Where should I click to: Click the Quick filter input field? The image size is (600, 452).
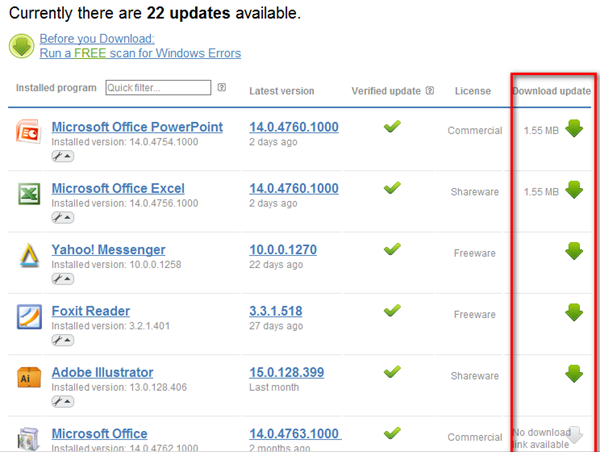(158, 88)
